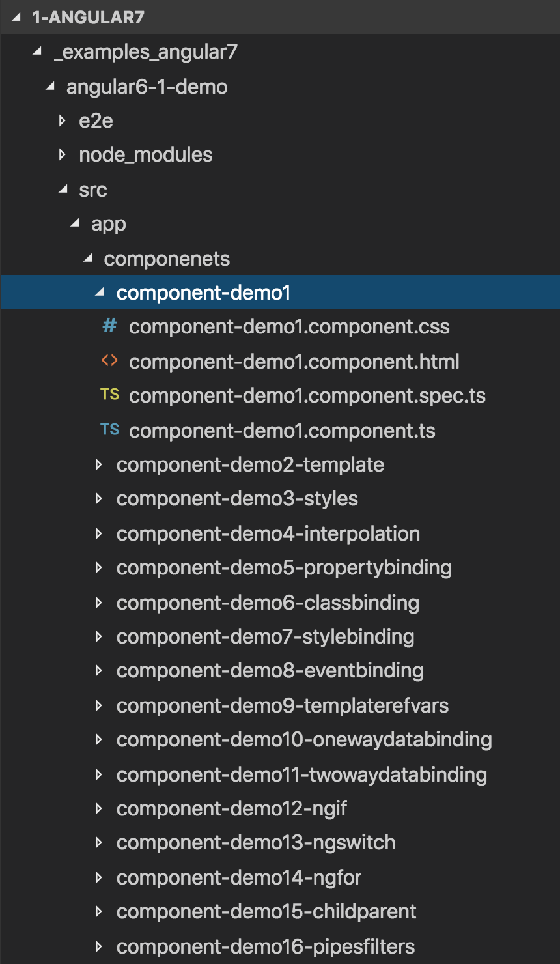Screen dimensions: 560x964
Task: Expand the e2e folder arrow
Action: [63, 120]
